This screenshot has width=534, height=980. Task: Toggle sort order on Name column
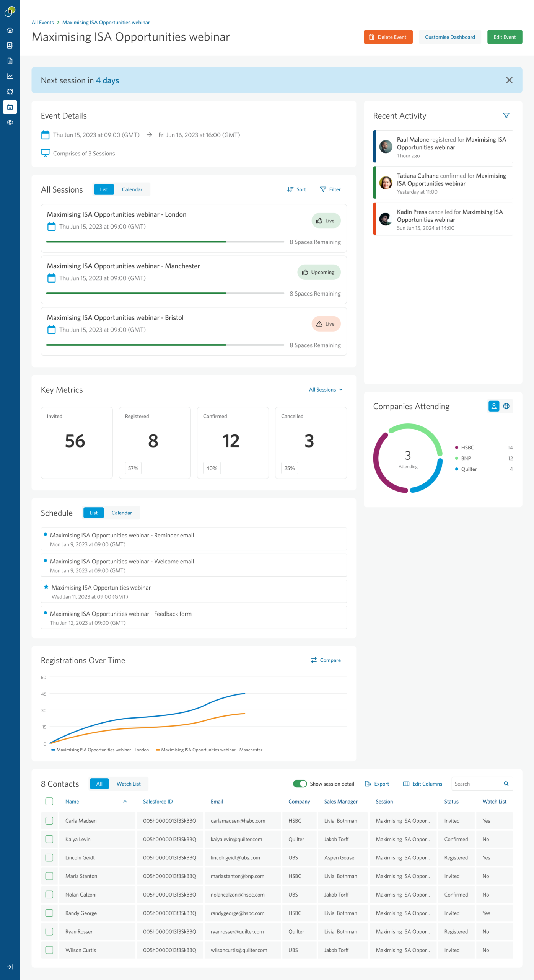click(x=125, y=801)
